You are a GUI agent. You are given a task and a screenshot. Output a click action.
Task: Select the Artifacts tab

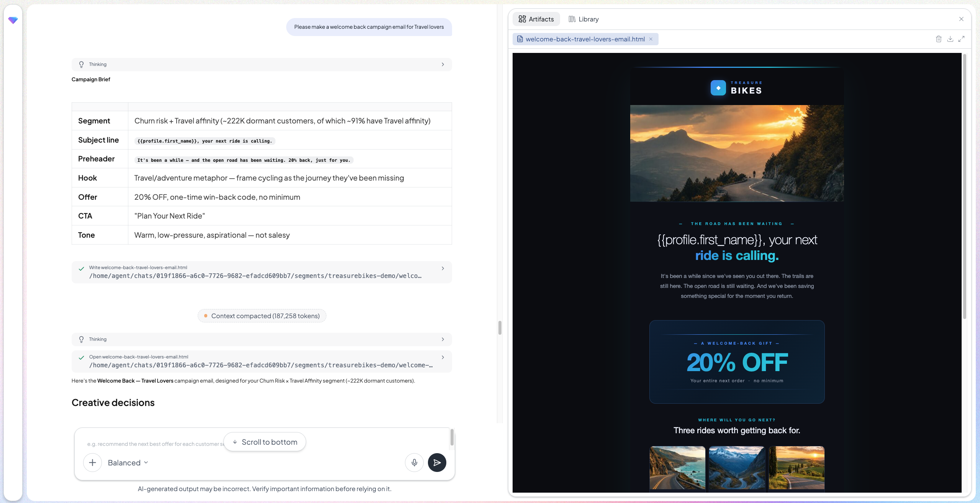(x=536, y=19)
